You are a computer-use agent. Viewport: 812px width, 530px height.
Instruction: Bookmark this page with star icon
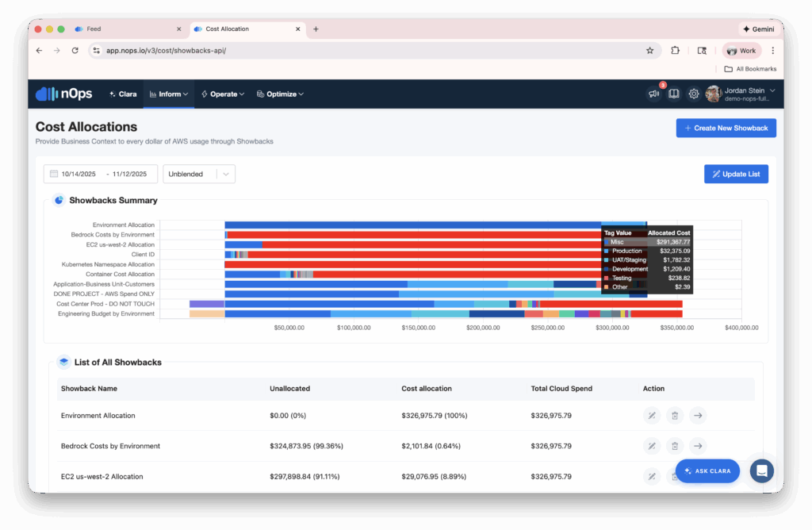[x=649, y=50]
